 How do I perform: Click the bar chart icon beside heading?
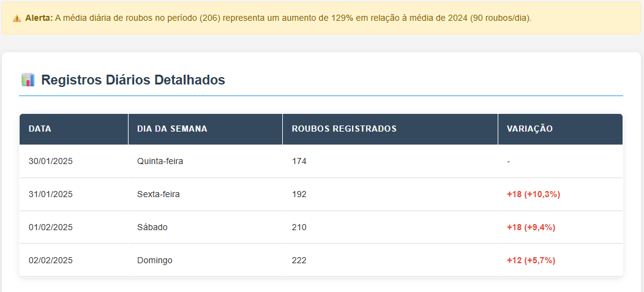pos(28,80)
